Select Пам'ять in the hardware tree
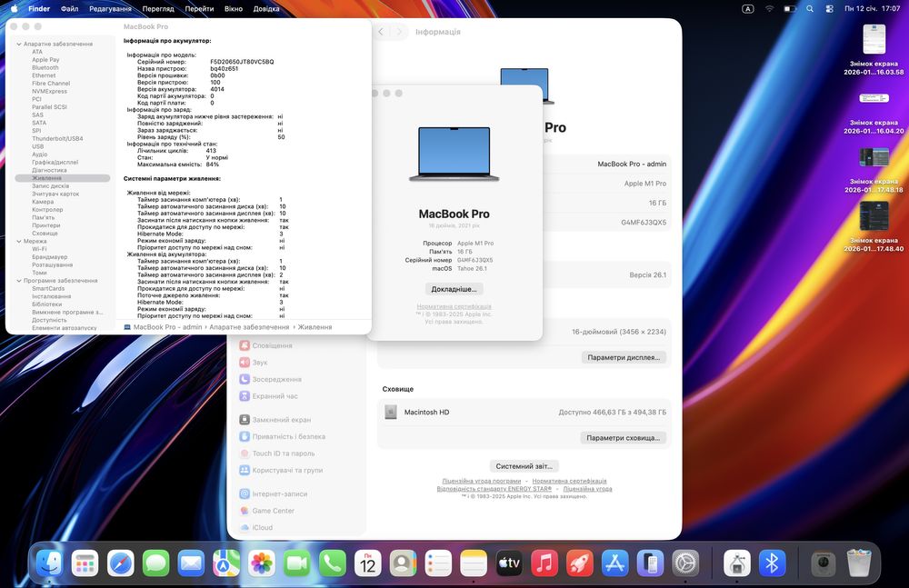909x588 pixels. [x=44, y=217]
